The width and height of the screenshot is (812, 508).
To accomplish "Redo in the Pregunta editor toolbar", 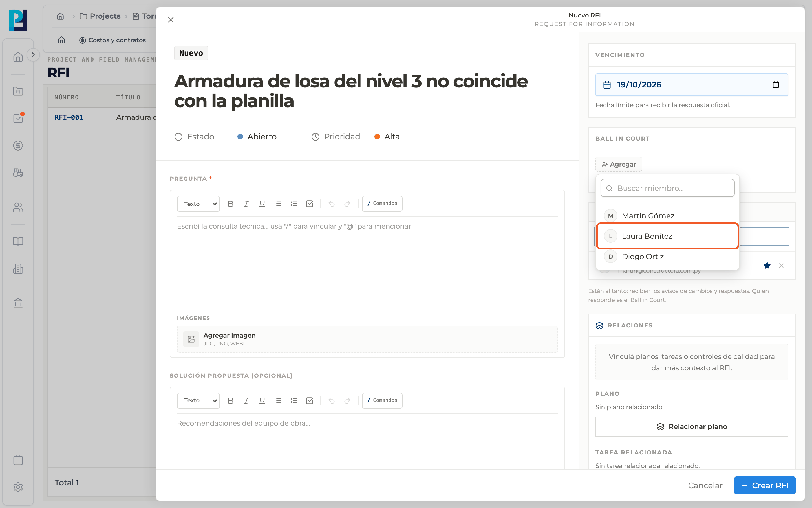I will (347, 203).
